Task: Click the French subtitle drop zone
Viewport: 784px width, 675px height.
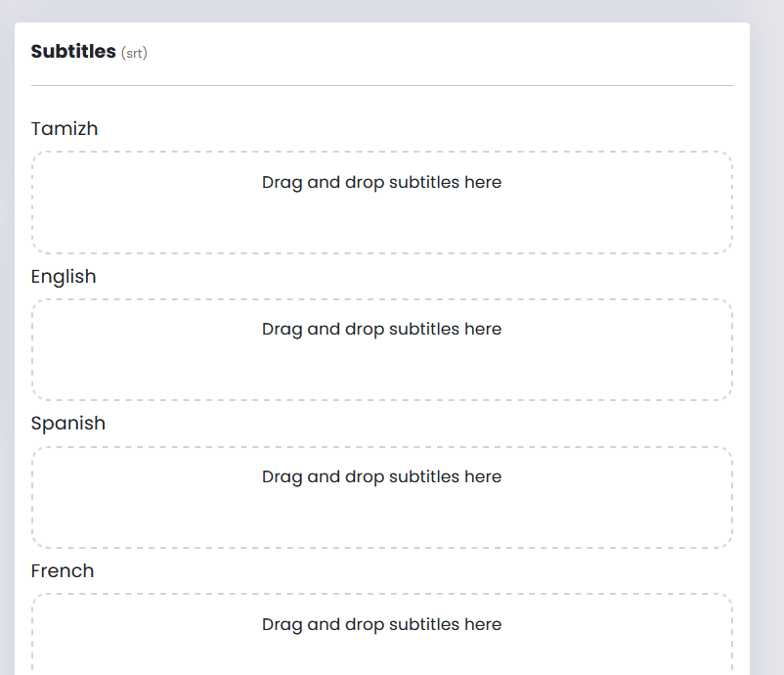Action: click(381, 636)
